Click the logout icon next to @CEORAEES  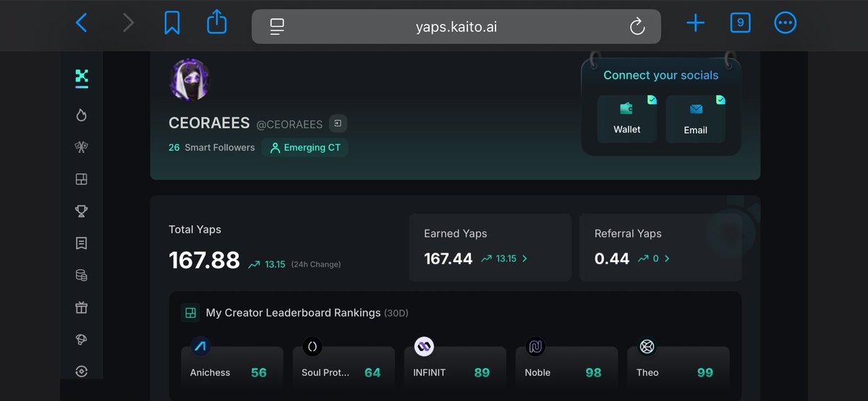338,124
